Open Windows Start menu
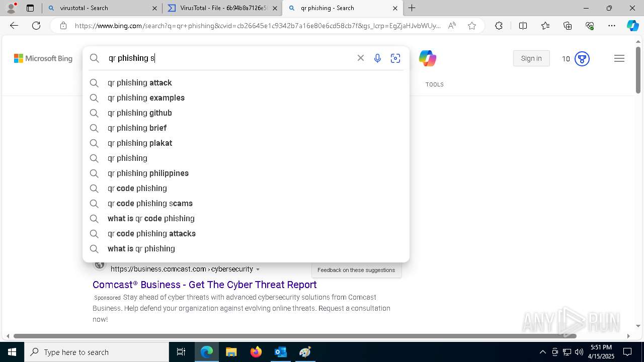 (12, 352)
